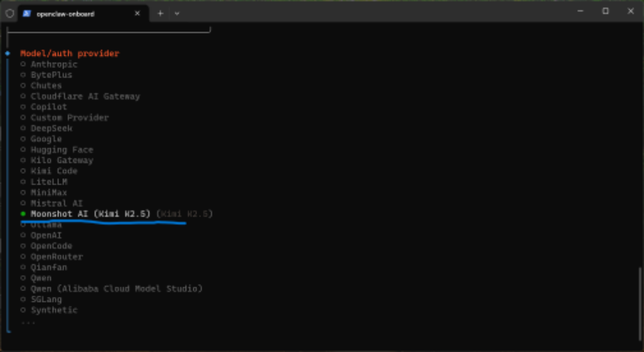The image size is (644, 352).
Task: Close the openclaw-onboard tab
Action: [x=137, y=13]
